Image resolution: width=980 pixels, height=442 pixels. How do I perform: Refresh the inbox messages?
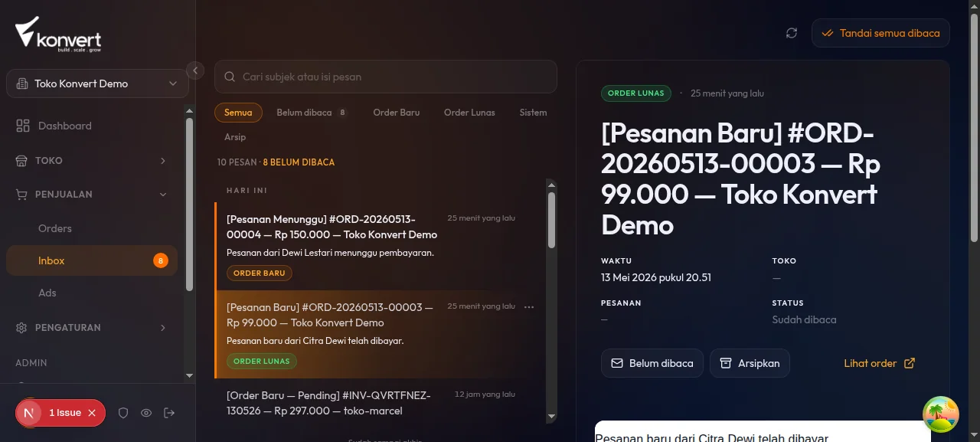(792, 33)
